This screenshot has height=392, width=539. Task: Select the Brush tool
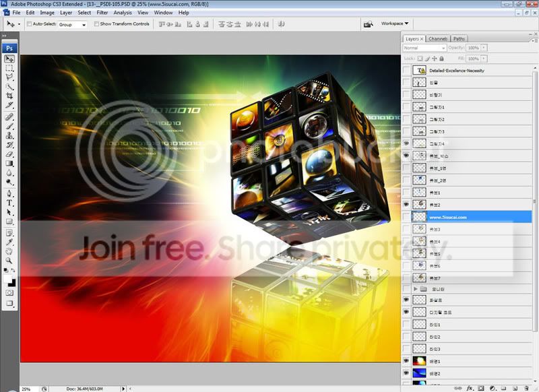pyautogui.click(x=9, y=126)
